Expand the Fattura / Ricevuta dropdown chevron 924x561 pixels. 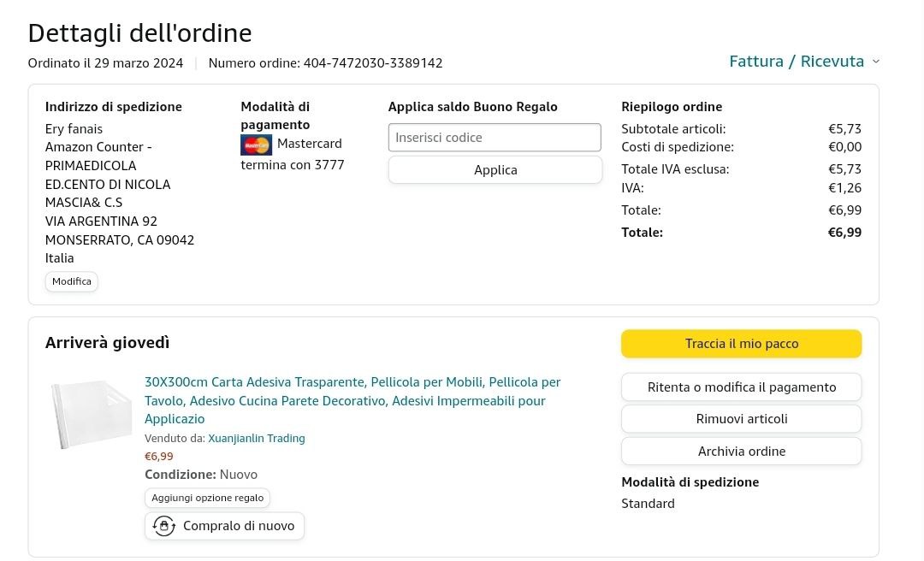875,62
